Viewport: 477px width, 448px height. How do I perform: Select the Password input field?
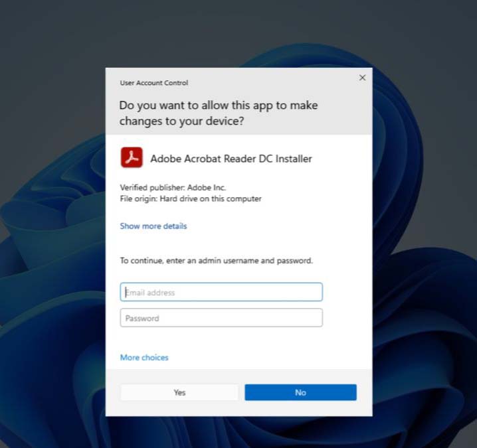221,318
